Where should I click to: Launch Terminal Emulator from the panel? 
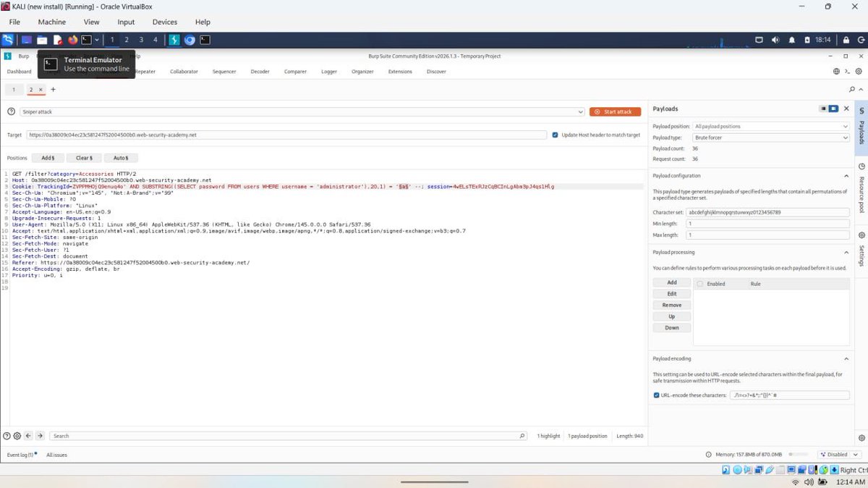(x=86, y=40)
